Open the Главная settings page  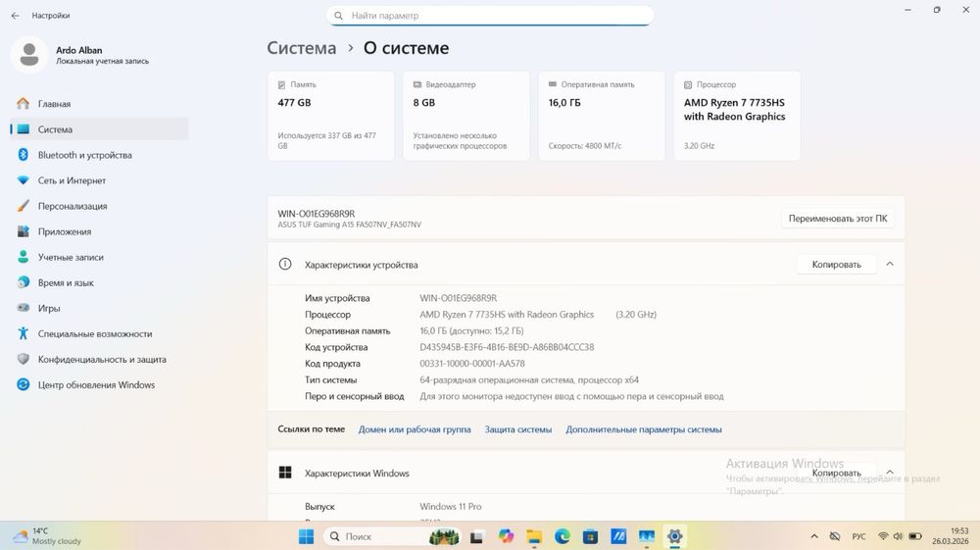(x=99, y=104)
